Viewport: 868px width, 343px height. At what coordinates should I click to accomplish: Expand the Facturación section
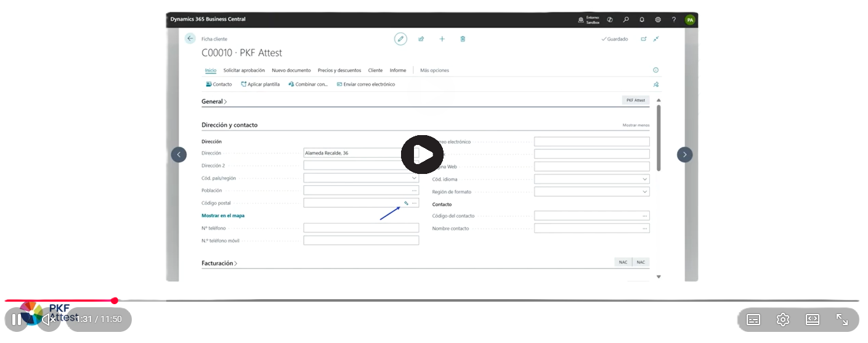click(x=219, y=263)
